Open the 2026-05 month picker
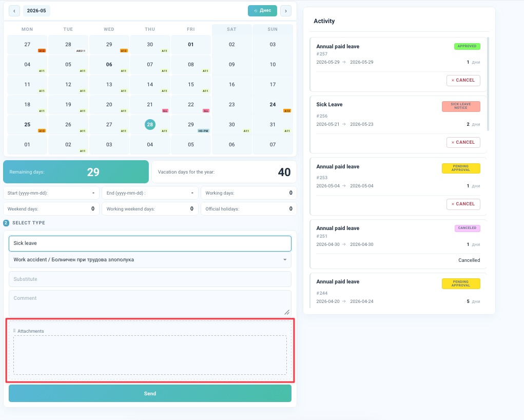Image resolution: width=524 pixels, height=420 pixels. 36,11
